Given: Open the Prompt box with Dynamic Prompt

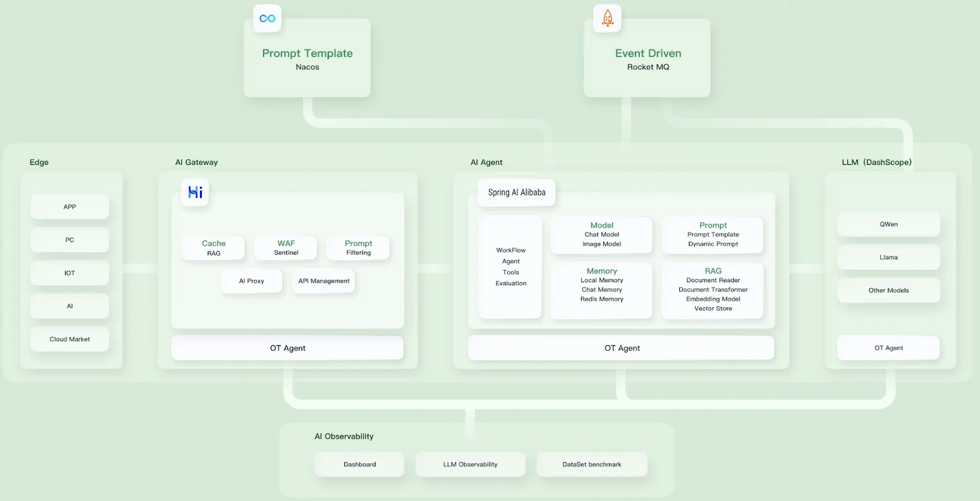Looking at the screenshot, I should tap(713, 235).
